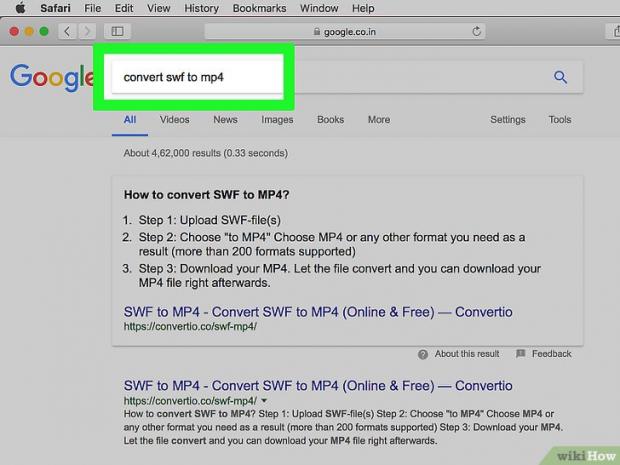This screenshot has height=465, width=620.
Task: Reload the page in the address bar
Action: [477, 32]
